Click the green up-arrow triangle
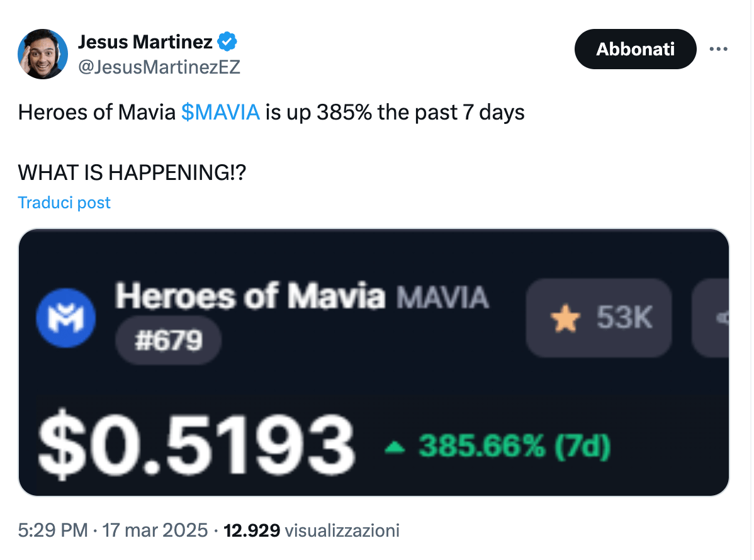 (396, 448)
